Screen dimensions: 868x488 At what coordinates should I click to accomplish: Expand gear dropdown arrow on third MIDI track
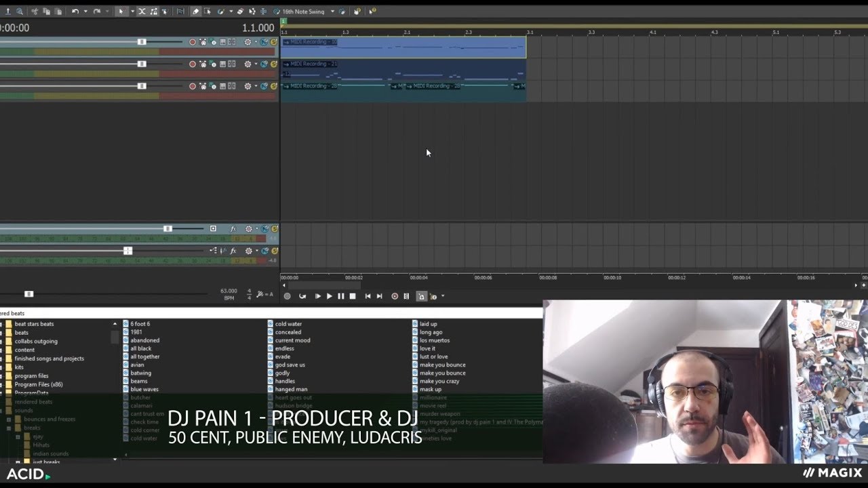coord(256,86)
